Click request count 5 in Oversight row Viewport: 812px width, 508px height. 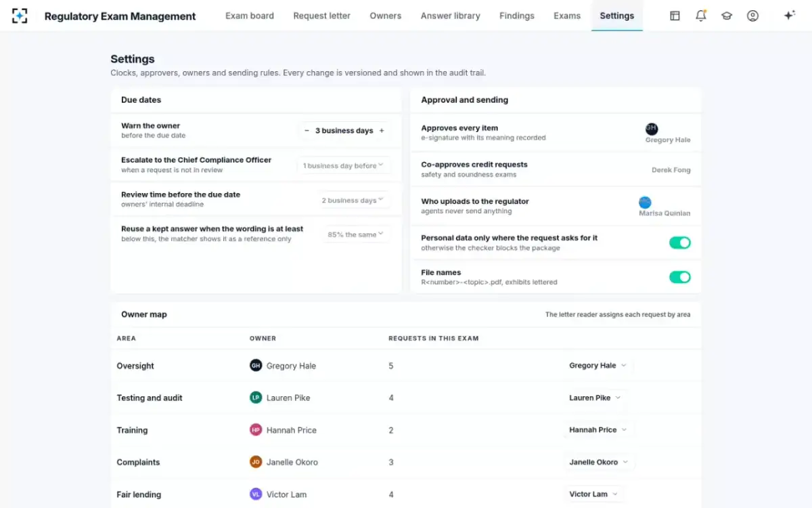point(391,366)
